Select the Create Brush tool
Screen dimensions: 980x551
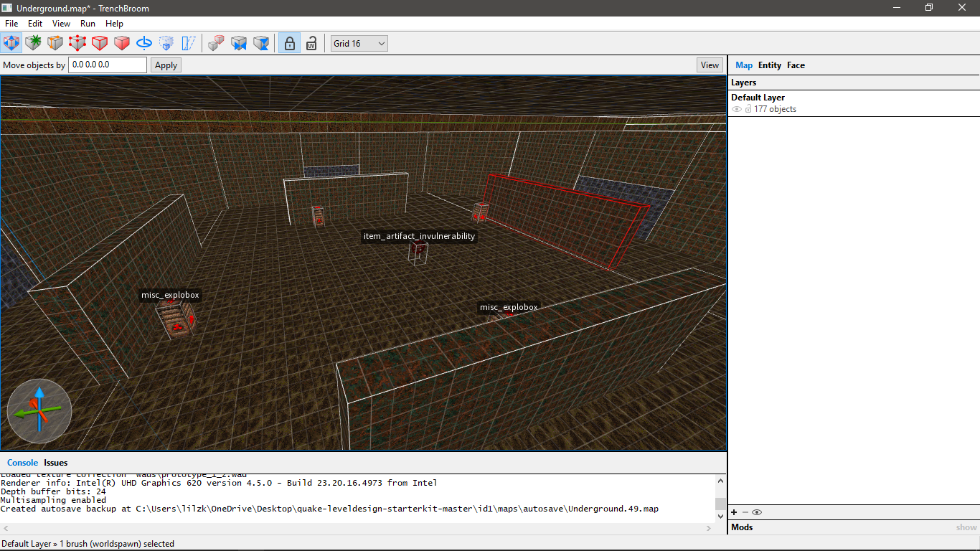click(33, 43)
